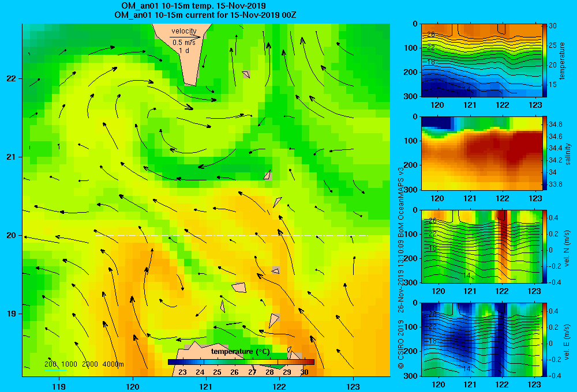577x392 pixels.
Task: Click the '34.8' tick on salinity colorbar
Action: click(555, 125)
